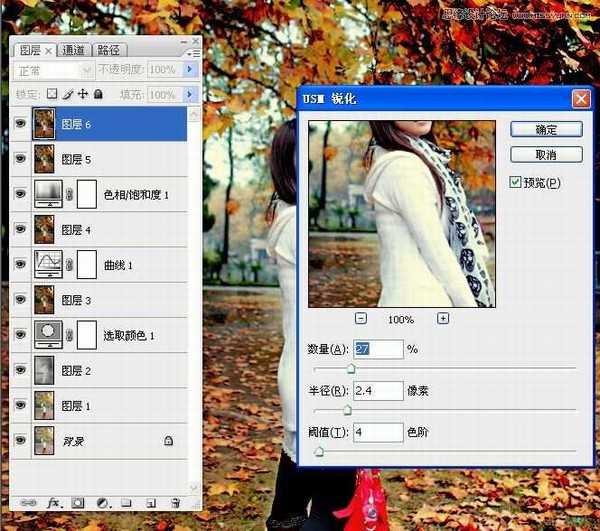Viewport: 600px width, 531px height.
Task: Select the 曲线 1 layer mask thumbnail
Action: [x=87, y=265]
